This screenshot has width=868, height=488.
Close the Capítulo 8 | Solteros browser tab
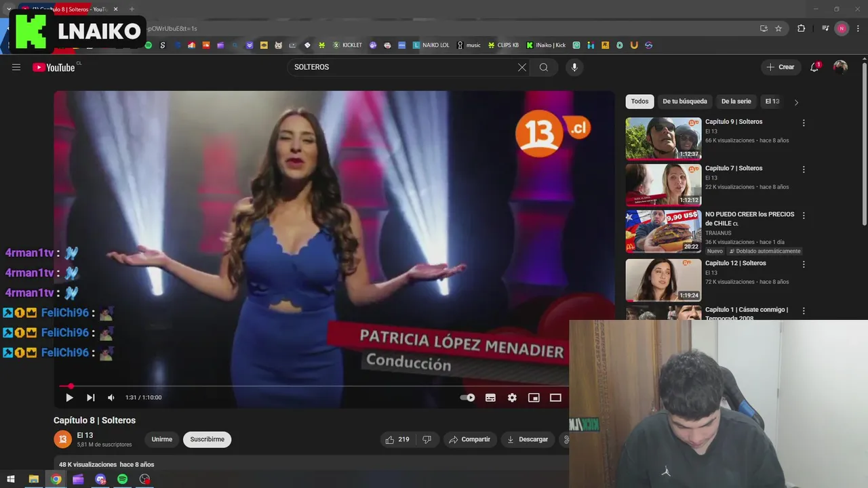pyautogui.click(x=115, y=9)
